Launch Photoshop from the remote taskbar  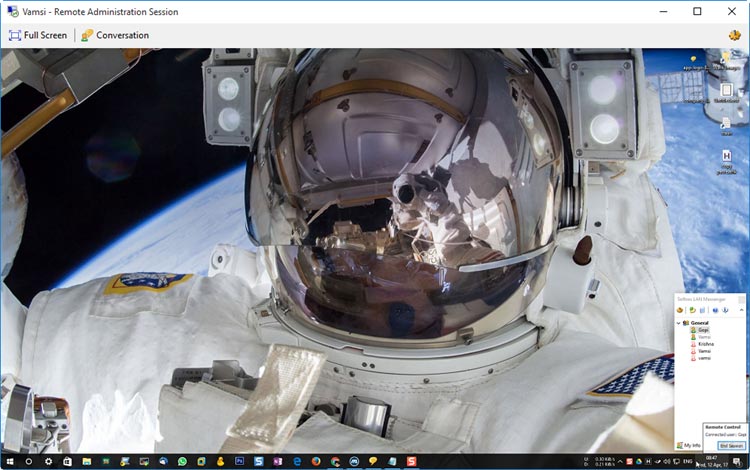click(239, 461)
